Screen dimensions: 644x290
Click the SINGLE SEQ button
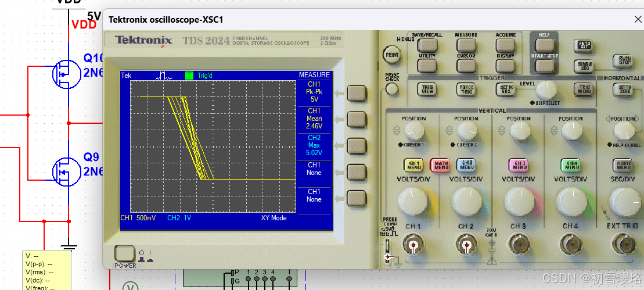(584, 66)
